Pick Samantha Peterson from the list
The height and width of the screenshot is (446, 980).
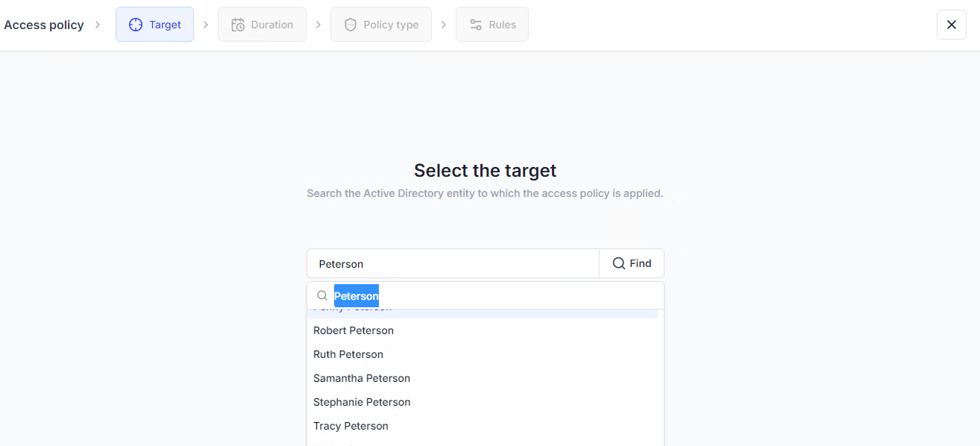click(362, 378)
